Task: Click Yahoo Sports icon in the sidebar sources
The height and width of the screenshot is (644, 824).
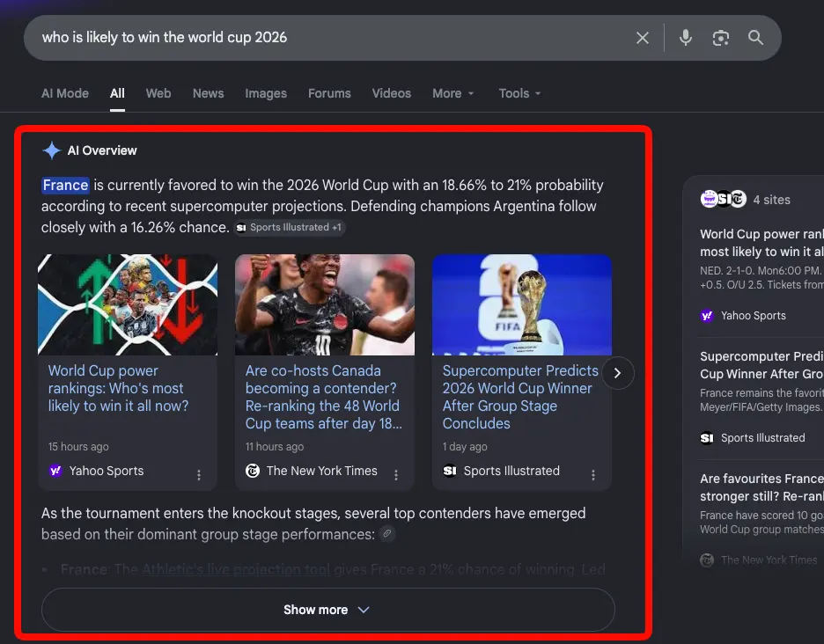Action: point(707,316)
